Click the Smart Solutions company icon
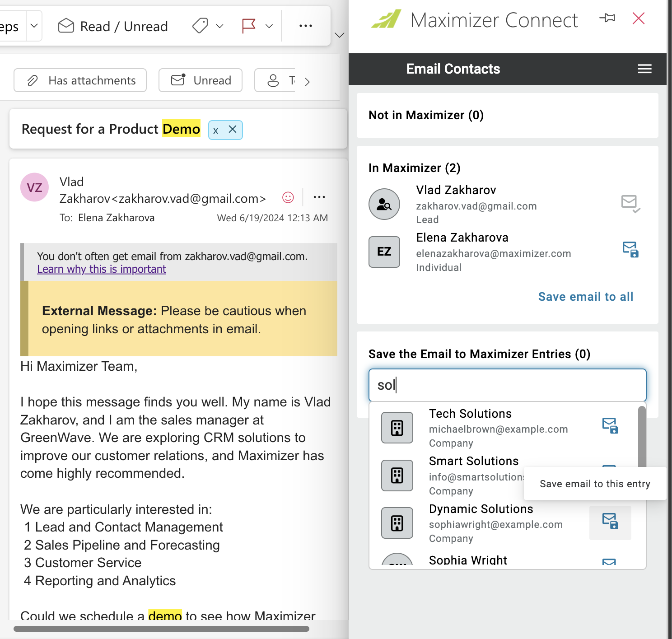This screenshot has height=639, width=672. pos(397,476)
